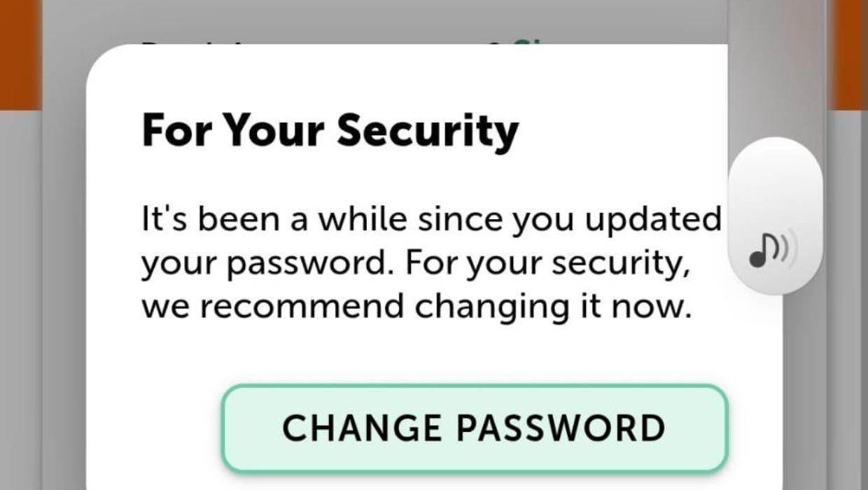This screenshot has height=490, width=868.
Task: Click the For Your Security heading
Action: (330, 130)
